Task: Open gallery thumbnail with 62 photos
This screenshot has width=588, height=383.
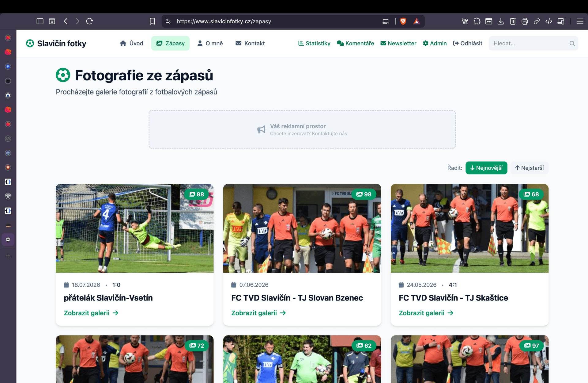Action: [302, 359]
